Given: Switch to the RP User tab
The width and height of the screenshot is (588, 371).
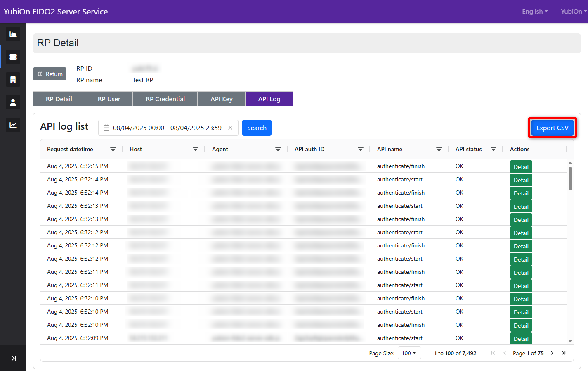Looking at the screenshot, I should pos(109,99).
